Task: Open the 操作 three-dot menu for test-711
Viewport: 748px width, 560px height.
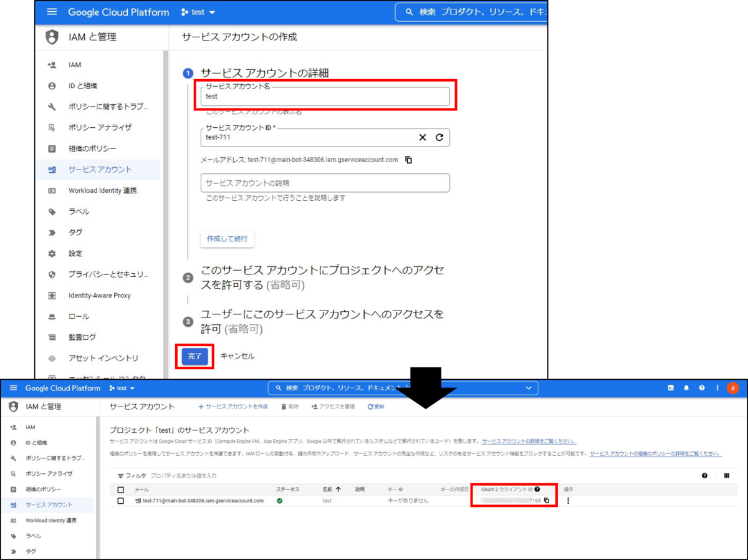Action: tap(568, 501)
